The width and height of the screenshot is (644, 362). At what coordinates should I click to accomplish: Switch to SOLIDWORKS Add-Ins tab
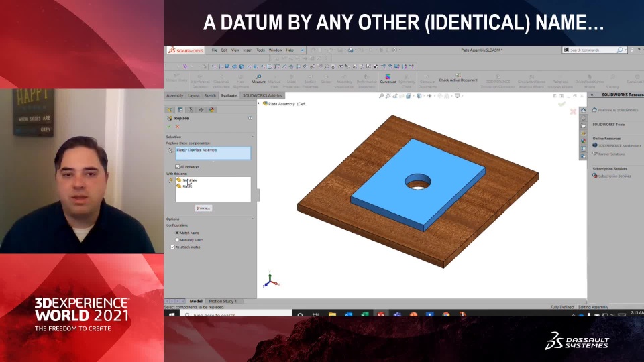pyautogui.click(x=262, y=95)
